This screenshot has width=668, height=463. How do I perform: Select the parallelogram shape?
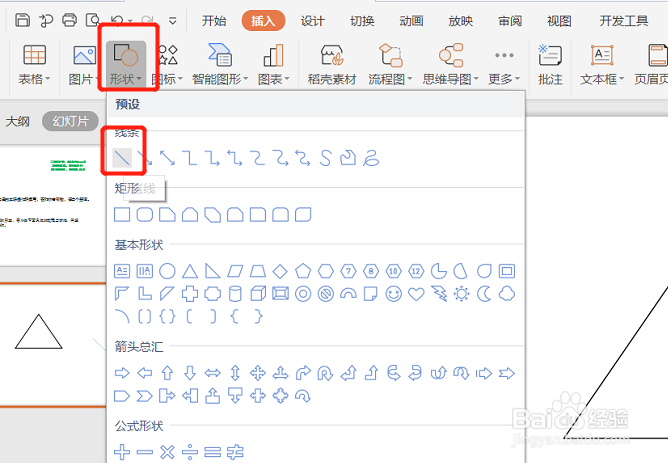pyautogui.click(x=235, y=271)
